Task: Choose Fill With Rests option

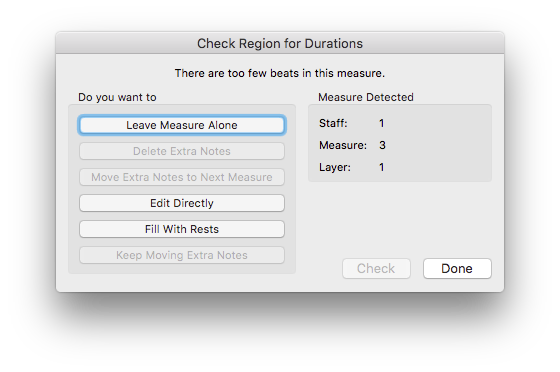Action: coord(182,229)
